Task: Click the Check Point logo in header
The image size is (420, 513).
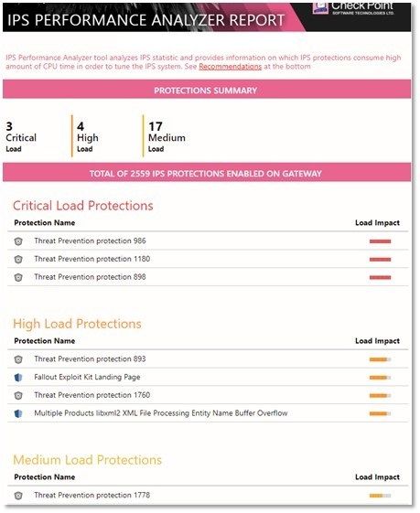Action: 353,8
